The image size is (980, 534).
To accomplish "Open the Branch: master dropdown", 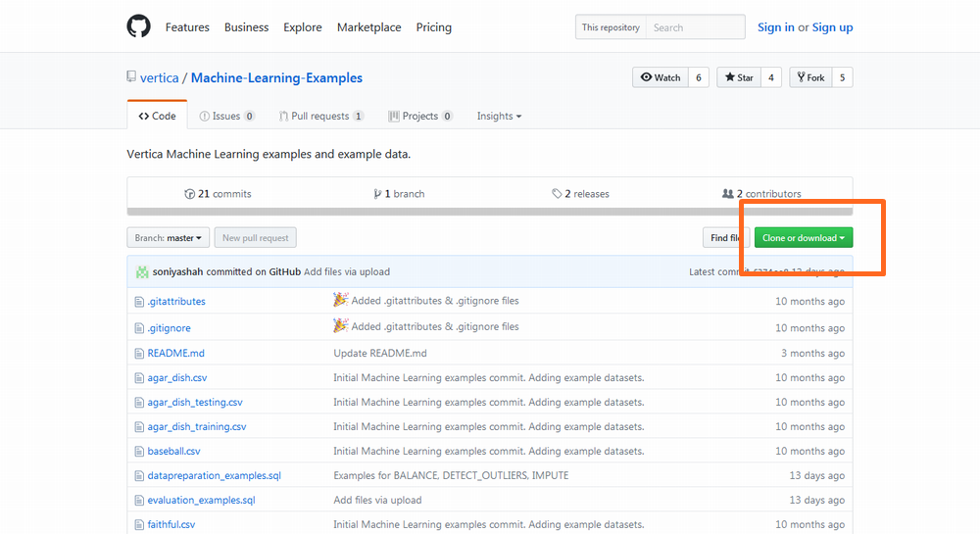I will [x=169, y=238].
